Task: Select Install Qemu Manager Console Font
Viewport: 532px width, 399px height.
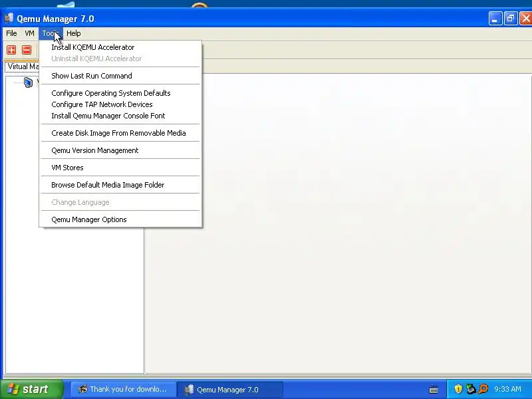Action: point(120,116)
